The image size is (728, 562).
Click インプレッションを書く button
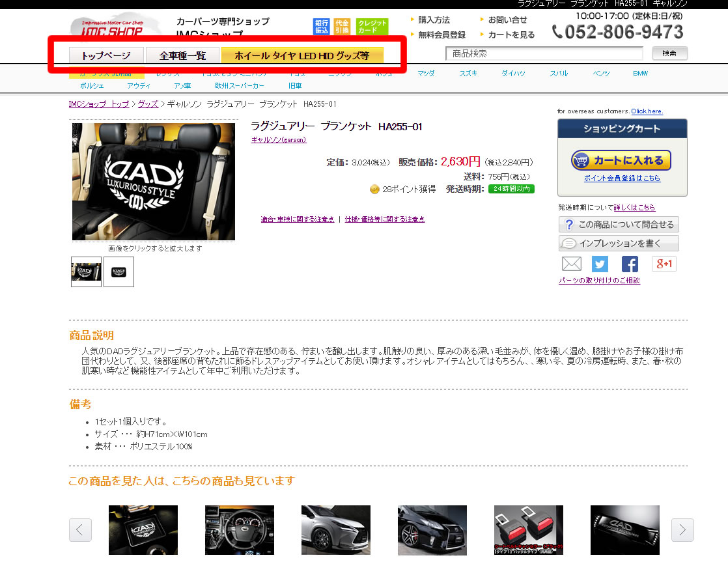click(619, 244)
